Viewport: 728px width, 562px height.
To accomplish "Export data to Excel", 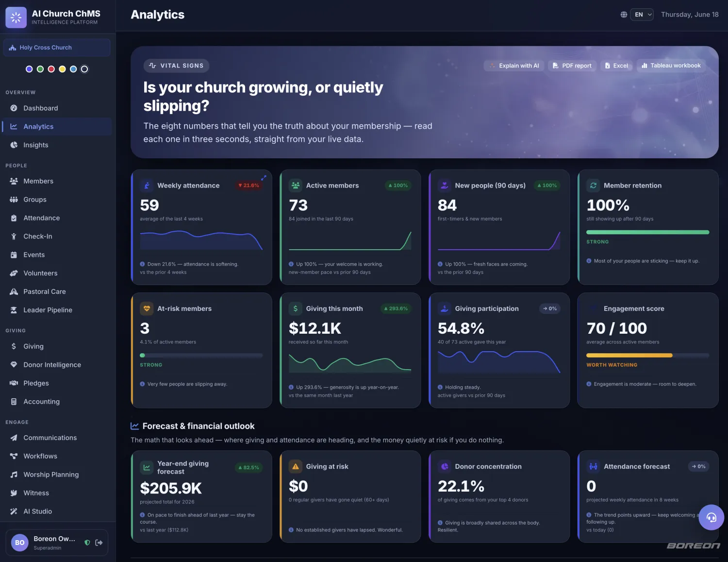I will pyautogui.click(x=616, y=66).
